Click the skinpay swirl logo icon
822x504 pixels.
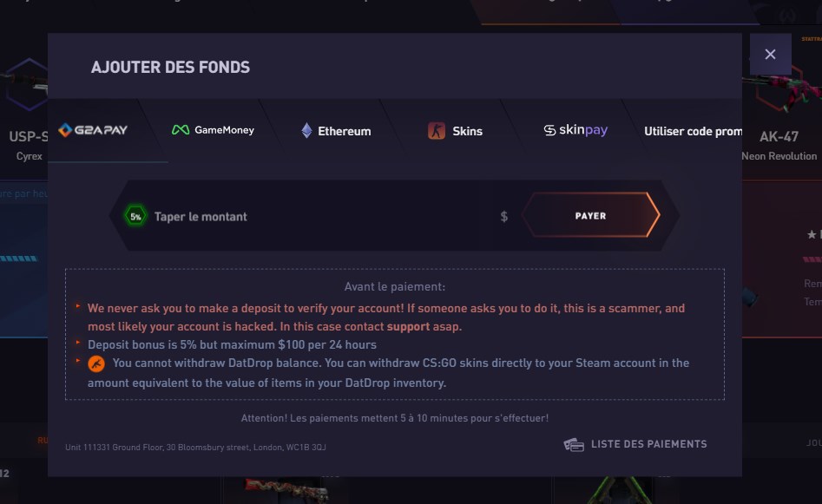[x=549, y=130]
